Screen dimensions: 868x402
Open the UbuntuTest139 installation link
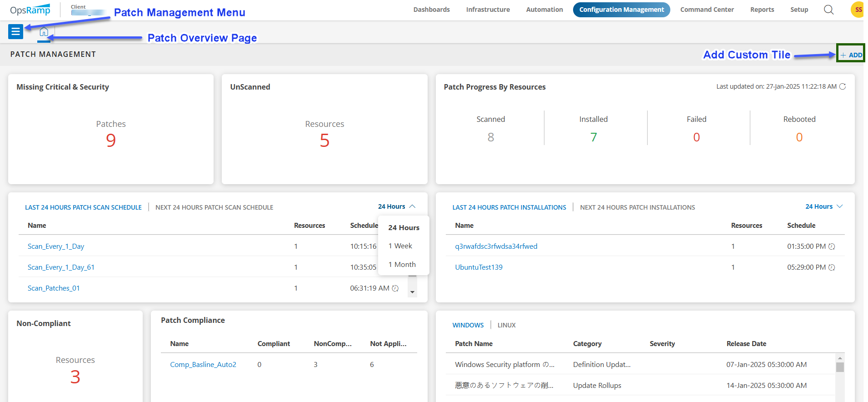pos(479,267)
